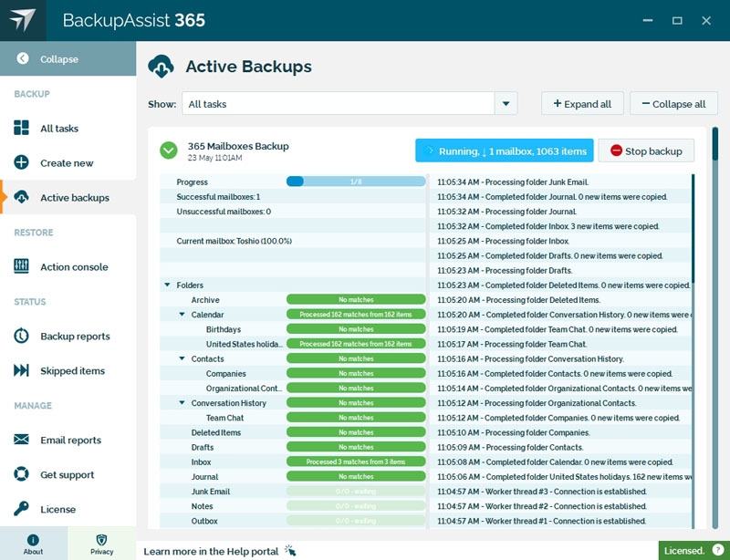Click log entry Worker thread #3 connection

(x=542, y=492)
